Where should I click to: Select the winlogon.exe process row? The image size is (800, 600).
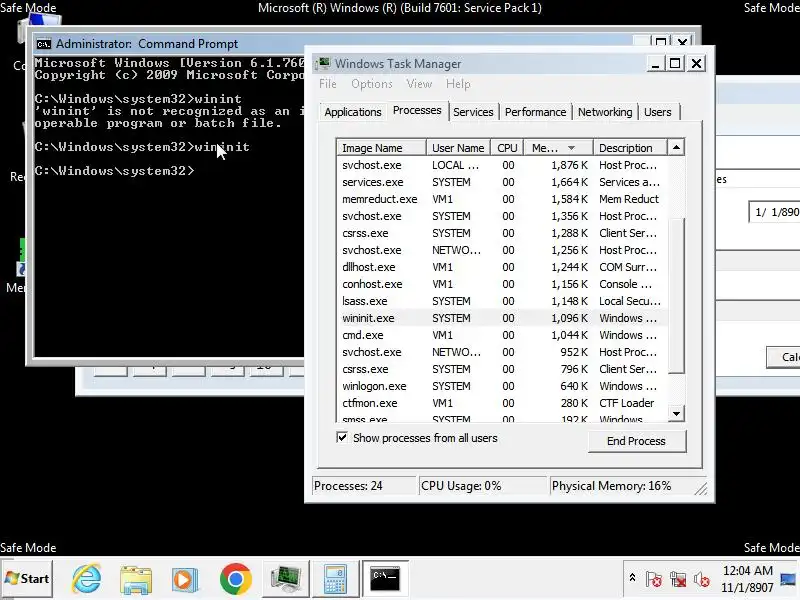(502, 386)
